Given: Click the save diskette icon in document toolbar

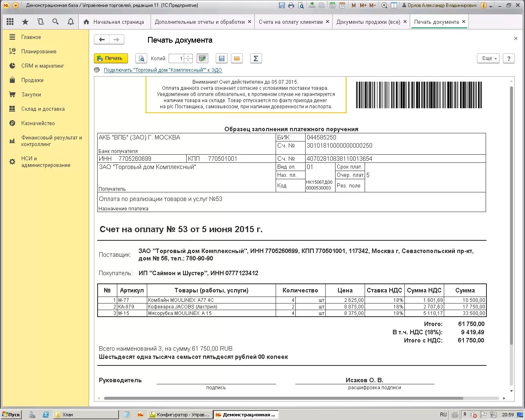Looking at the screenshot, I should coord(221,58).
